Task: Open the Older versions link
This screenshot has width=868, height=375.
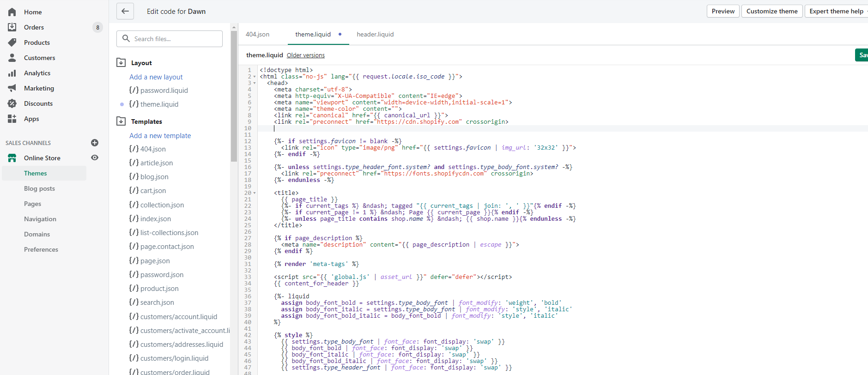Action: coord(306,55)
